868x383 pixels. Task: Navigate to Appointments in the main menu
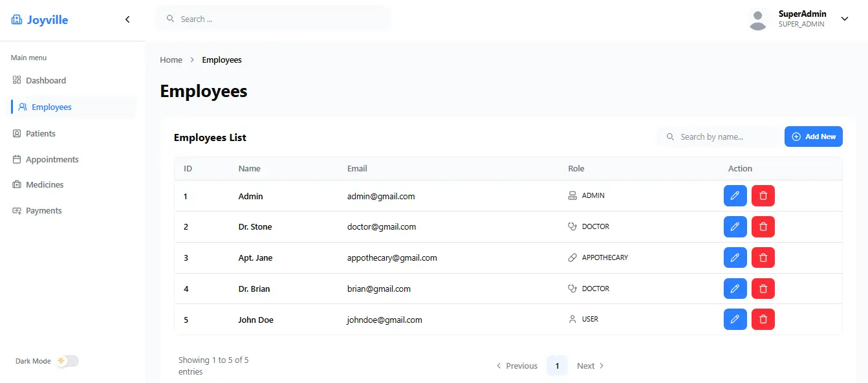coord(52,159)
